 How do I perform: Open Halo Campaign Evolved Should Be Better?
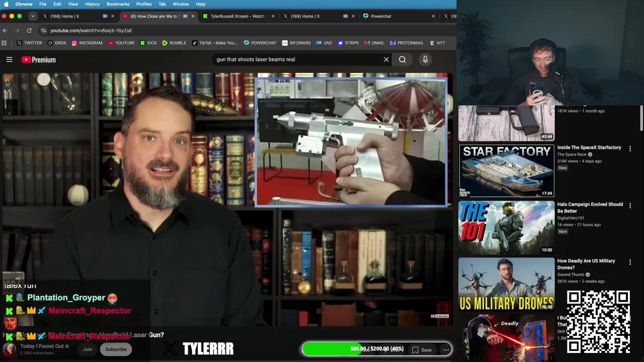[x=590, y=208]
